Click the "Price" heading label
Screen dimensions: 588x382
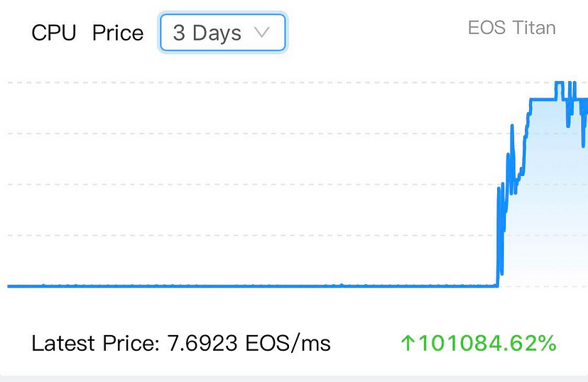coord(118,33)
